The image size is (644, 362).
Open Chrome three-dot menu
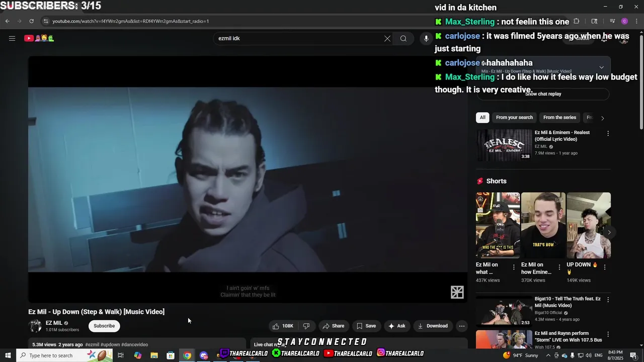click(x=636, y=21)
